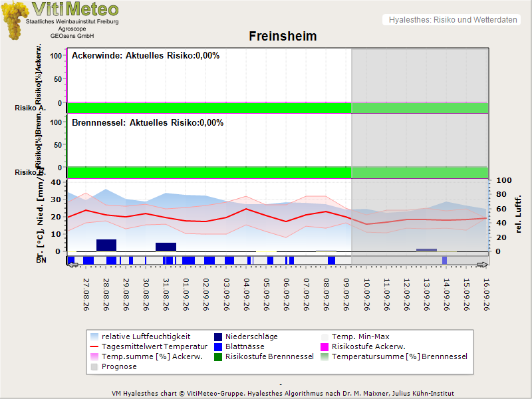532x399 pixels.
Task: Click the Temp. Min-Max legend swatch
Action: (x=325, y=337)
